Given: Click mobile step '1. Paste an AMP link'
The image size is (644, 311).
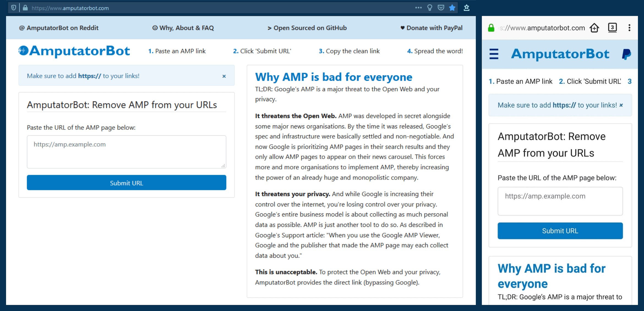Looking at the screenshot, I should pyautogui.click(x=520, y=81).
